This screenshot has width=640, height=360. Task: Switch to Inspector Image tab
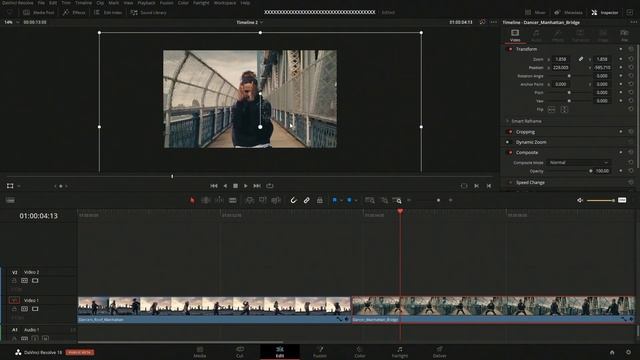click(602, 36)
